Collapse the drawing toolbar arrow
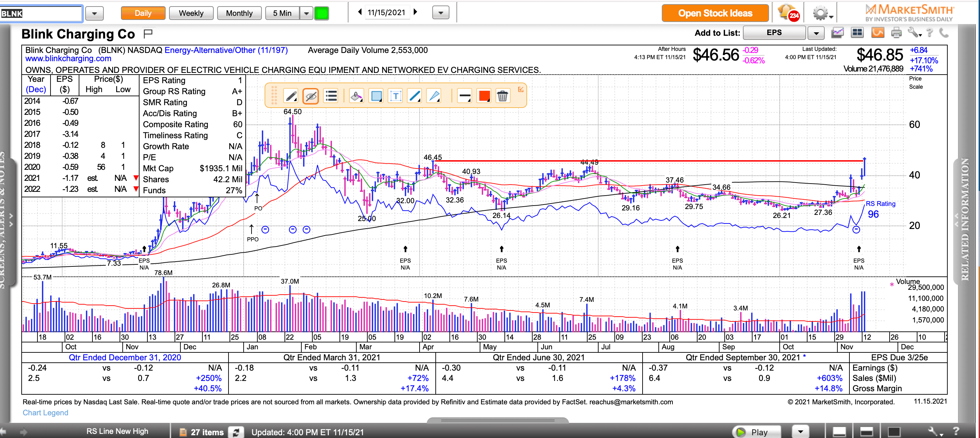Viewport: 980px width, 438px height. 521,89
